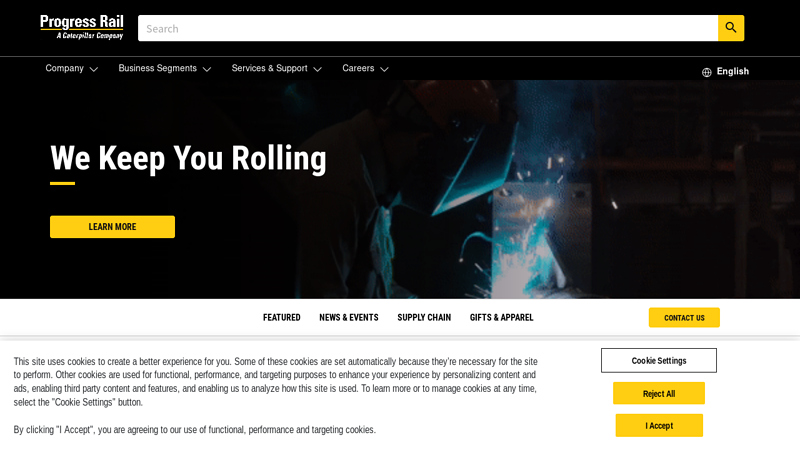The height and width of the screenshot is (450, 800).
Task: Open the Company menu
Action: click(64, 68)
